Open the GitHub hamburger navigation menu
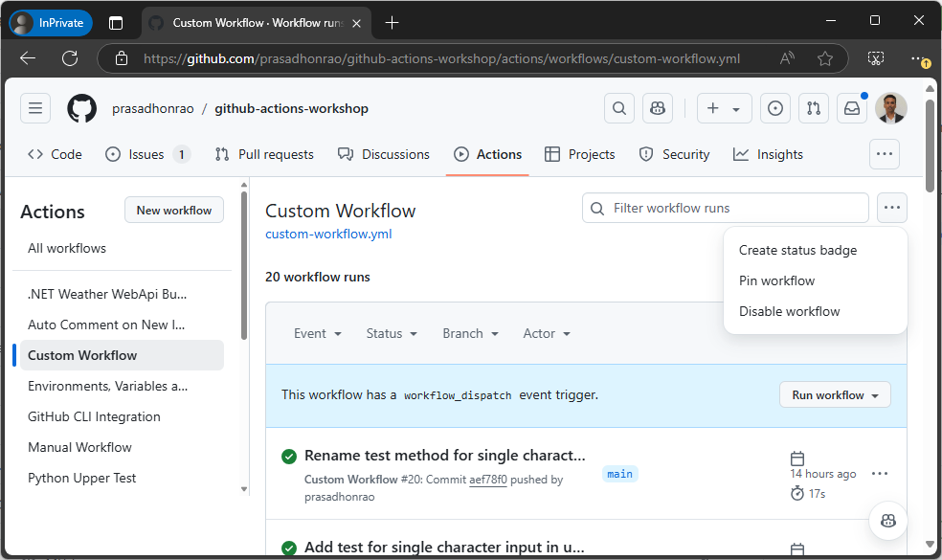Screen dimensions: 942x560 point(35,108)
